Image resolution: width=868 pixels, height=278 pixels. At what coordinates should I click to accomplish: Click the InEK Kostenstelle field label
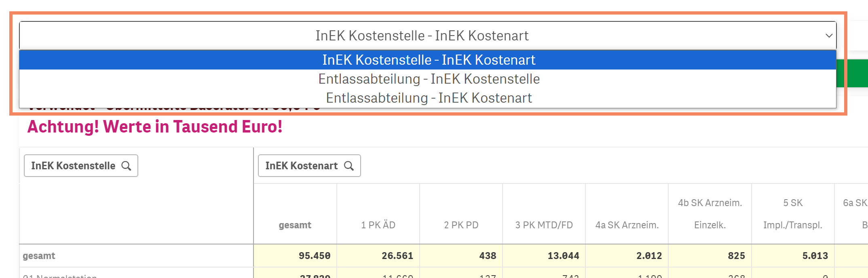[x=73, y=166]
